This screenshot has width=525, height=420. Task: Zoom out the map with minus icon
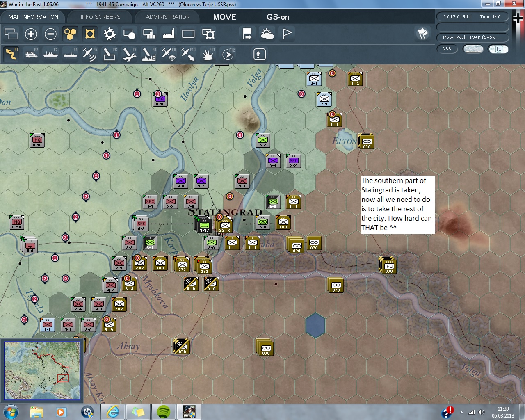50,34
